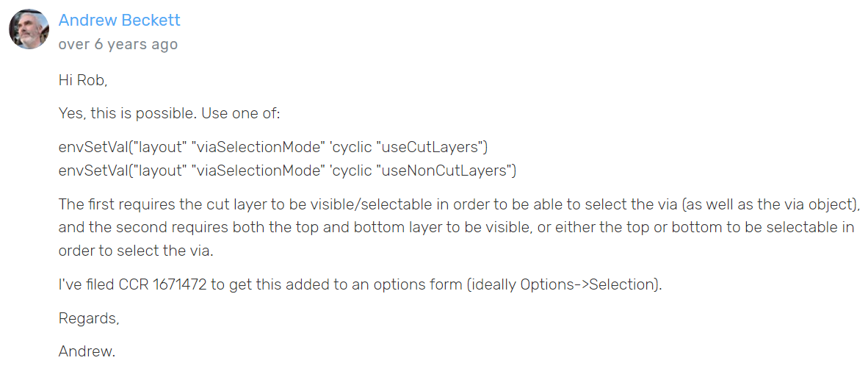Click the useNonCutLayers envSetVal code line

point(286,171)
